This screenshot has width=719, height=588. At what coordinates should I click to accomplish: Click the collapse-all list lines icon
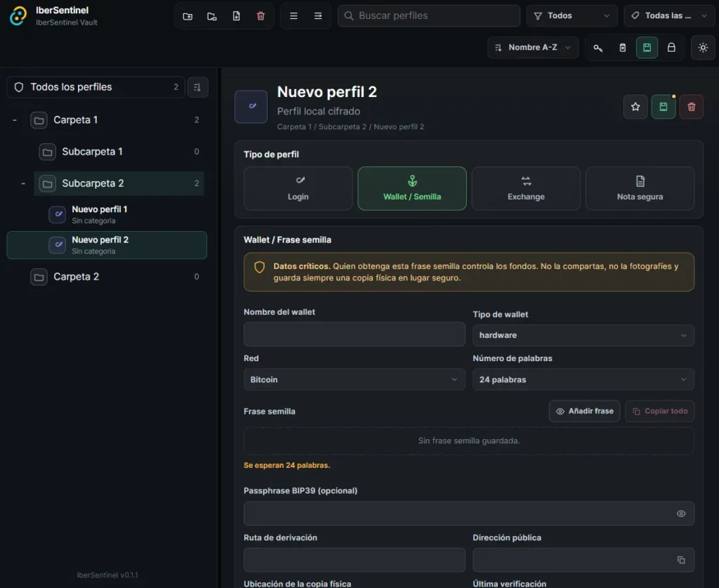click(x=293, y=16)
